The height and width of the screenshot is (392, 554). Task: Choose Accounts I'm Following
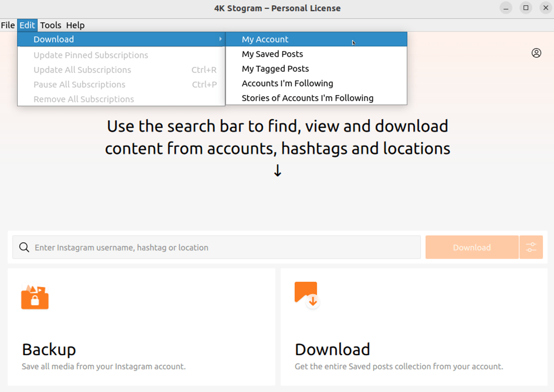[x=287, y=84]
